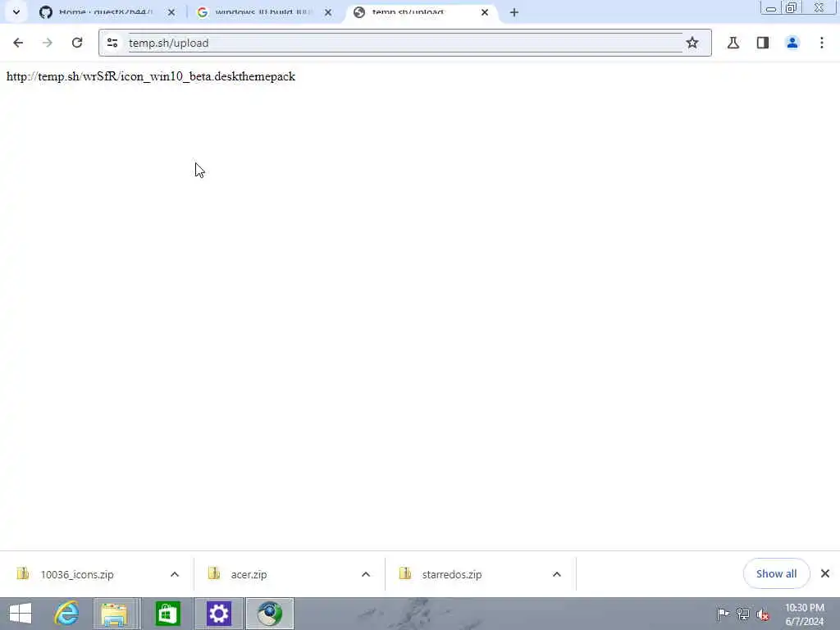Open the clock showing 10:30 PM

tap(804, 614)
